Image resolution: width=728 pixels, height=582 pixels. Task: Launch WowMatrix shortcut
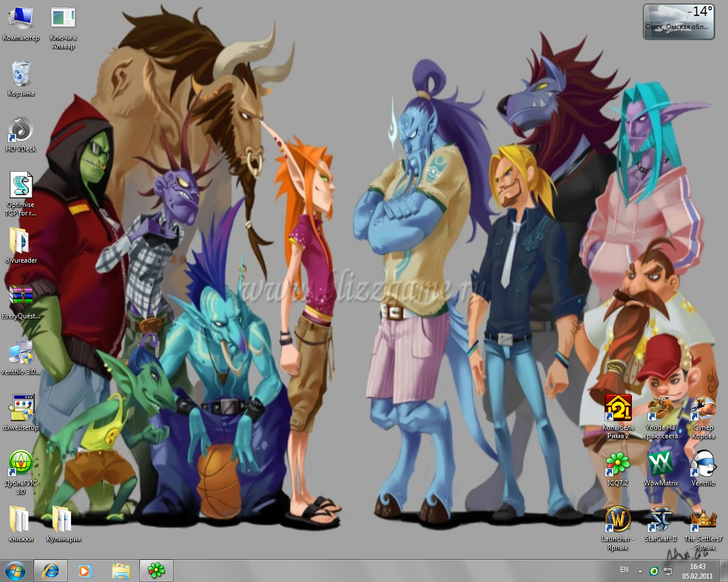click(660, 469)
